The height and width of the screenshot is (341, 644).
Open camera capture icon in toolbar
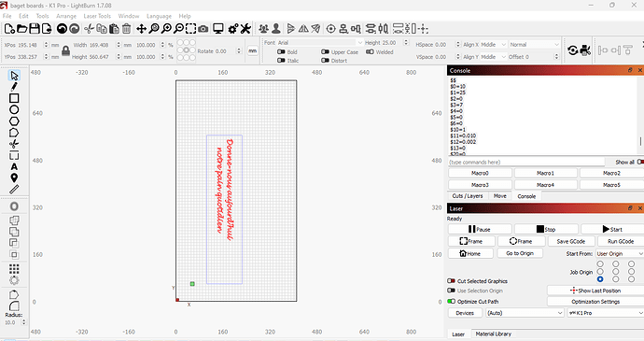tap(203, 28)
